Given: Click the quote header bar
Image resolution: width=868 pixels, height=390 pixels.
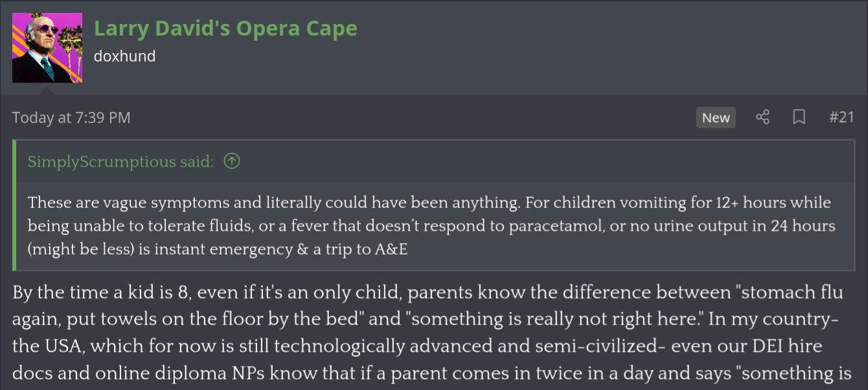Looking at the screenshot, I should pos(518,161).
